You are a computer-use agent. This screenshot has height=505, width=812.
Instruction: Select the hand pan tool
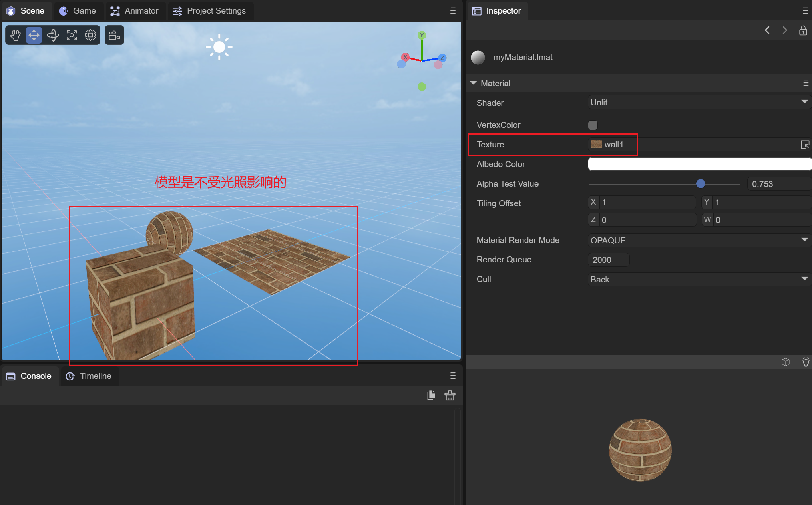click(15, 35)
